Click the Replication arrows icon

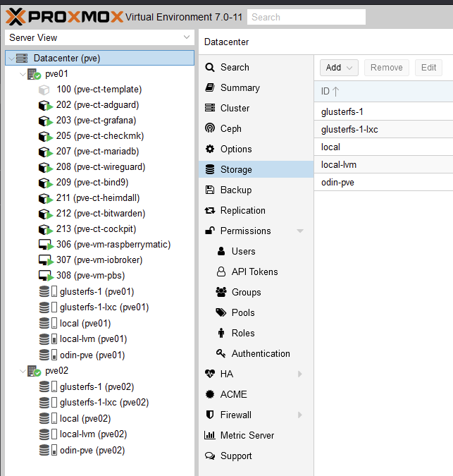[210, 210]
